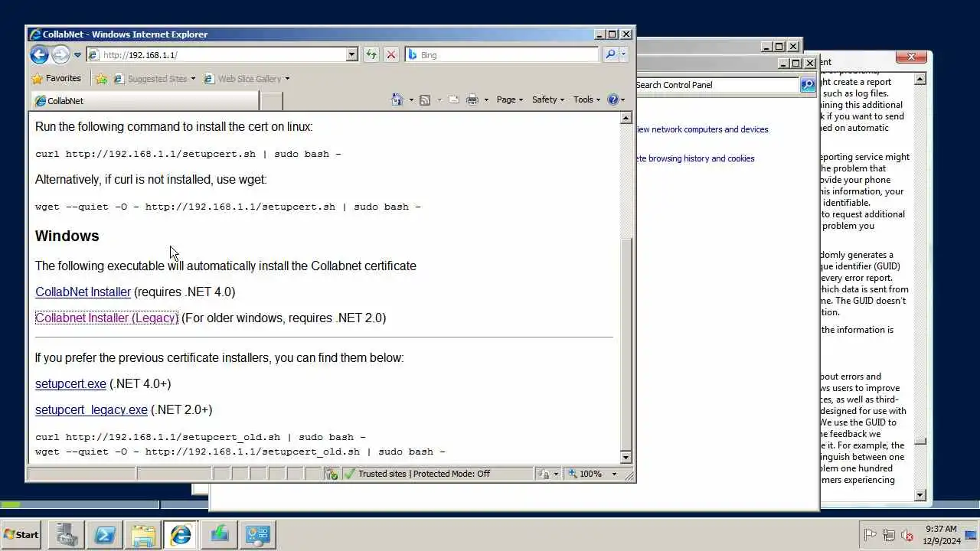Click the 100% zoom level button

click(x=585, y=474)
